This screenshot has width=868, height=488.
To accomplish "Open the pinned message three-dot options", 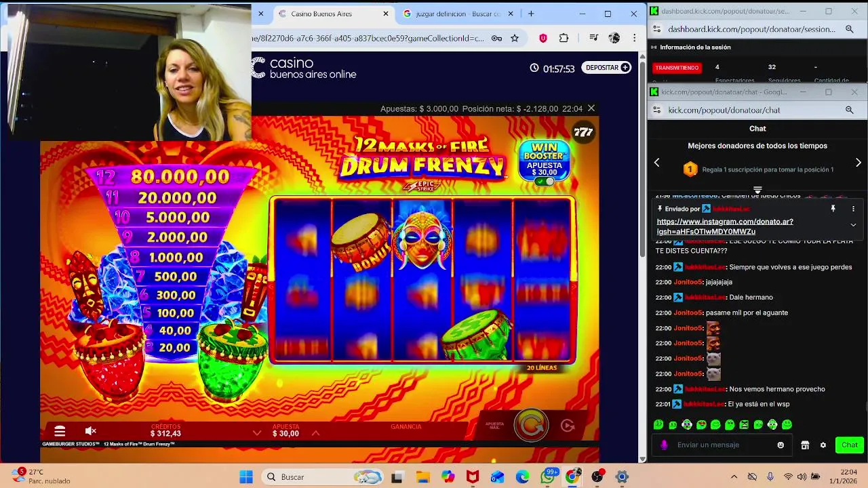I will tap(853, 209).
